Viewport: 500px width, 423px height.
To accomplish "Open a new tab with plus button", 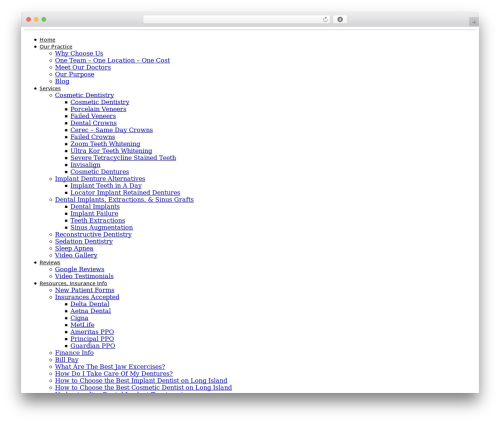I will 474,22.
